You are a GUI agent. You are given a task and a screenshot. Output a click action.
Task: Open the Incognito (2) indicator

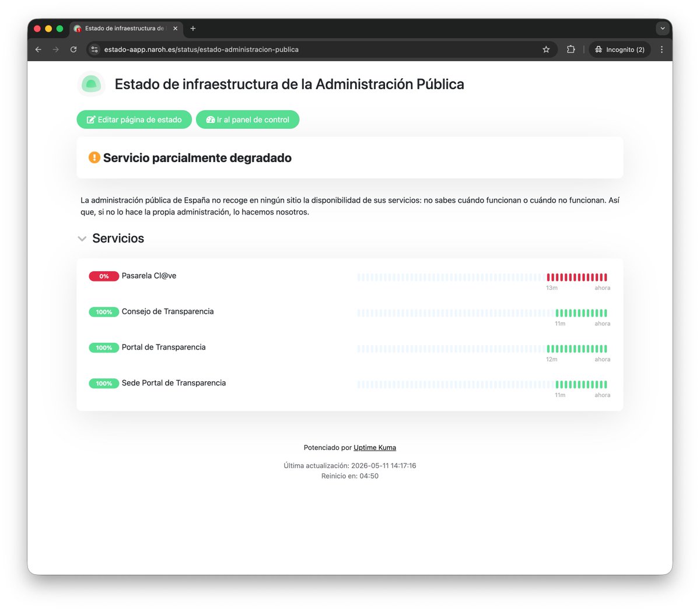click(619, 50)
